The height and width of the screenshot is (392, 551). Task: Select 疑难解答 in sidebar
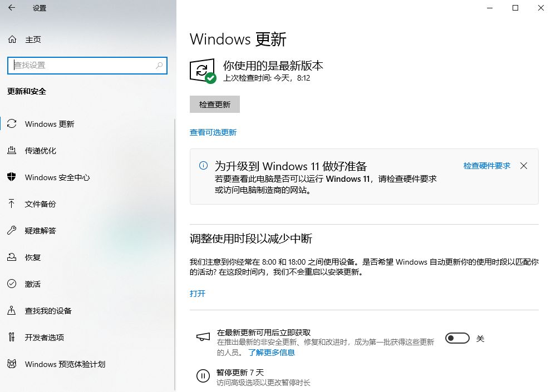[87, 231]
